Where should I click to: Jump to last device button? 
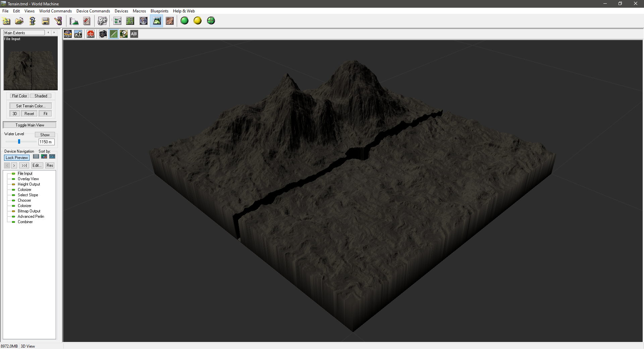[x=24, y=165]
